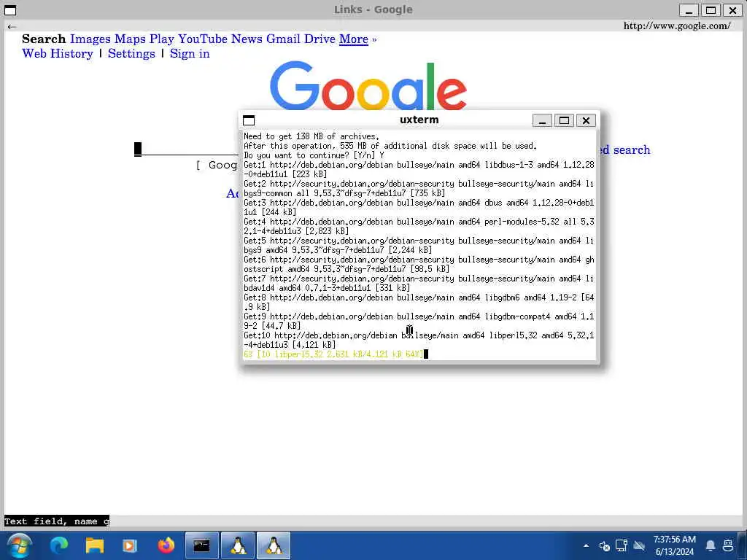Click the back arrow in the Links browser
Image resolution: width=747 pixels, height=560 pixels.
12,27
